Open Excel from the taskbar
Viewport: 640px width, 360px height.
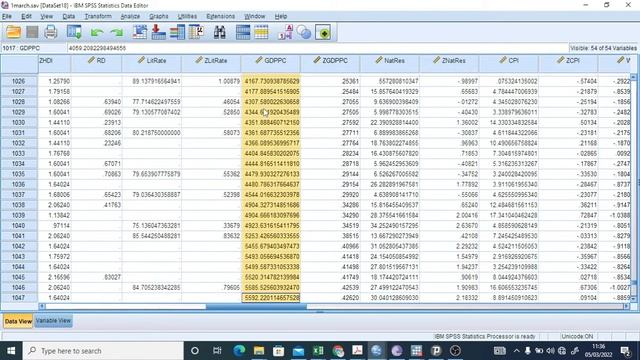point(318,351)
